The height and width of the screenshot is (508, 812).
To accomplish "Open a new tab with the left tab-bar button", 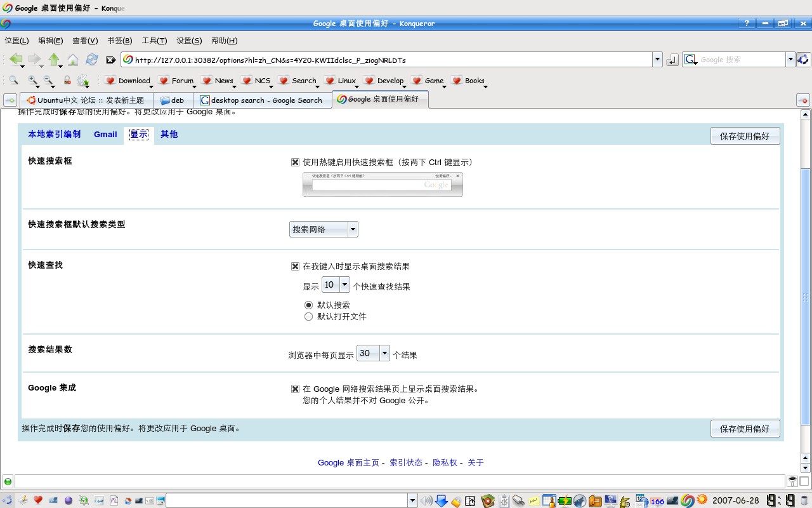I will tap(10, 100).
